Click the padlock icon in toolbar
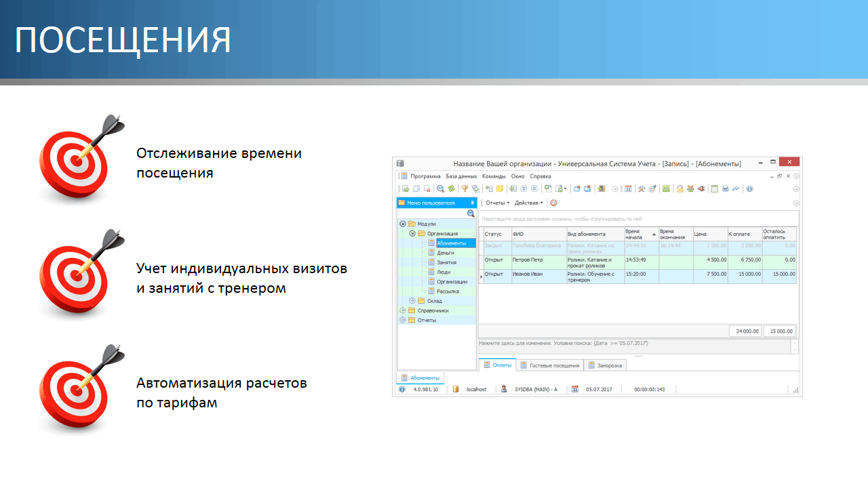868x488 pixels. point(680,188)
